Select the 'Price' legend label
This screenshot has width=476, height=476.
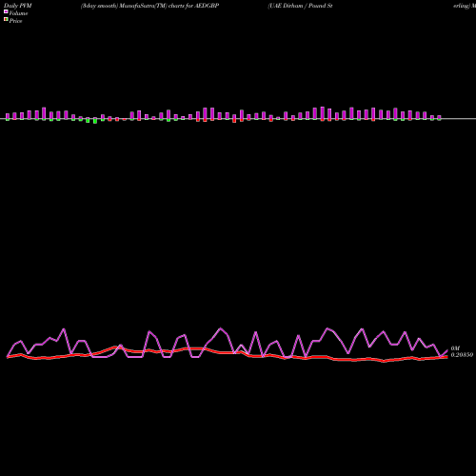coord(15,21)
